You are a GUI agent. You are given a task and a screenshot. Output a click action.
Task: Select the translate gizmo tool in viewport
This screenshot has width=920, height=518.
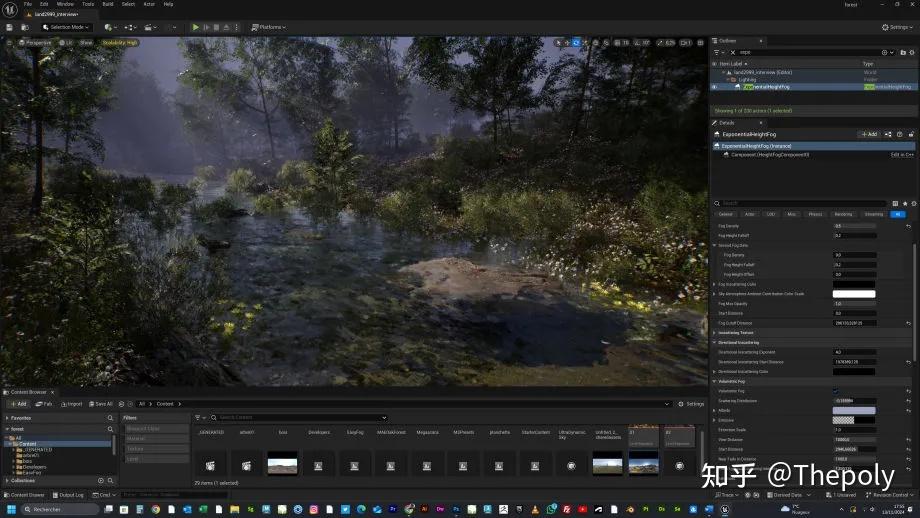[x=567, y=43]
